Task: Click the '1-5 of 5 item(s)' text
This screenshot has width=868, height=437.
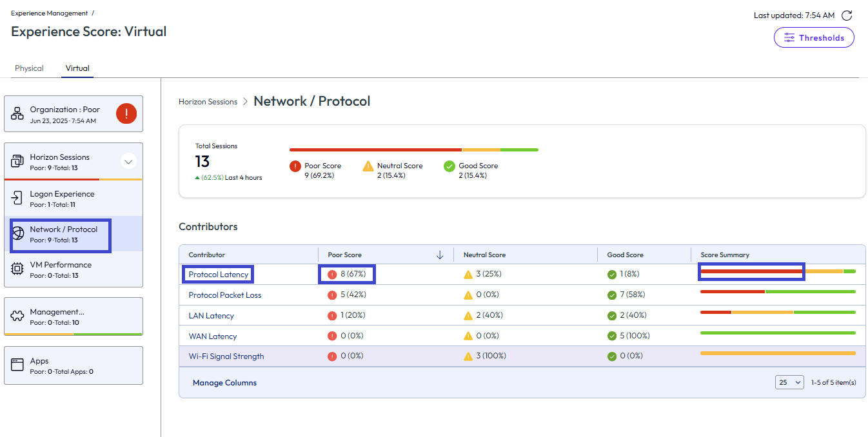Action: click(834, 382)
